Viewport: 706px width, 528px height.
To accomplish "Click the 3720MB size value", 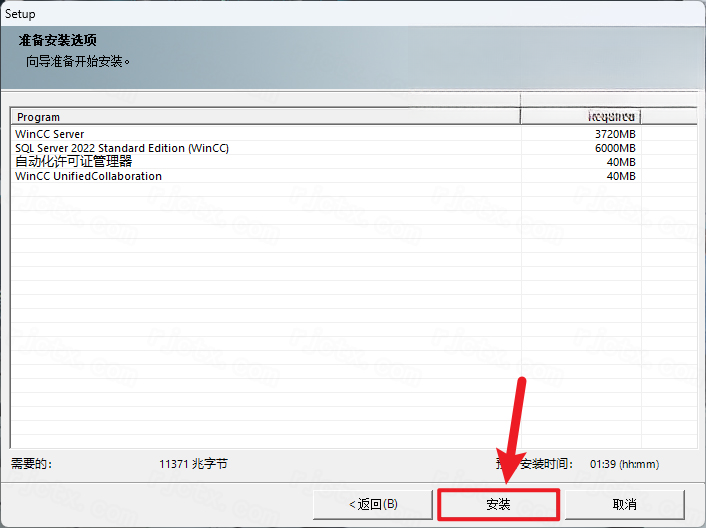I will pos(615,134).
